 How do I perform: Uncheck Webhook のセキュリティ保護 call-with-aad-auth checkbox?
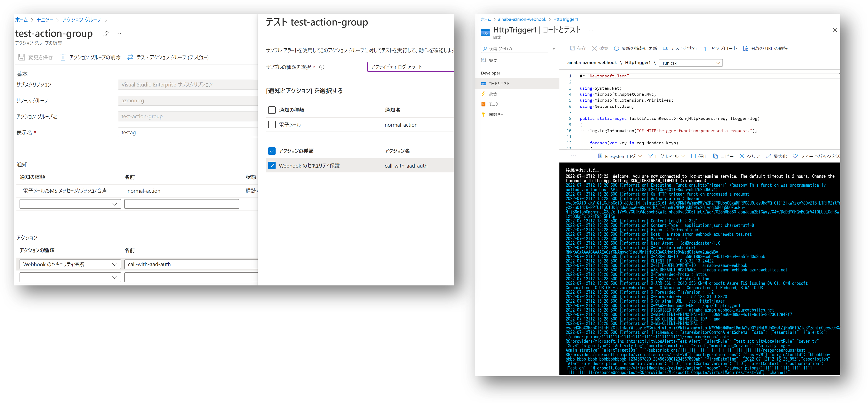point(272,166)
